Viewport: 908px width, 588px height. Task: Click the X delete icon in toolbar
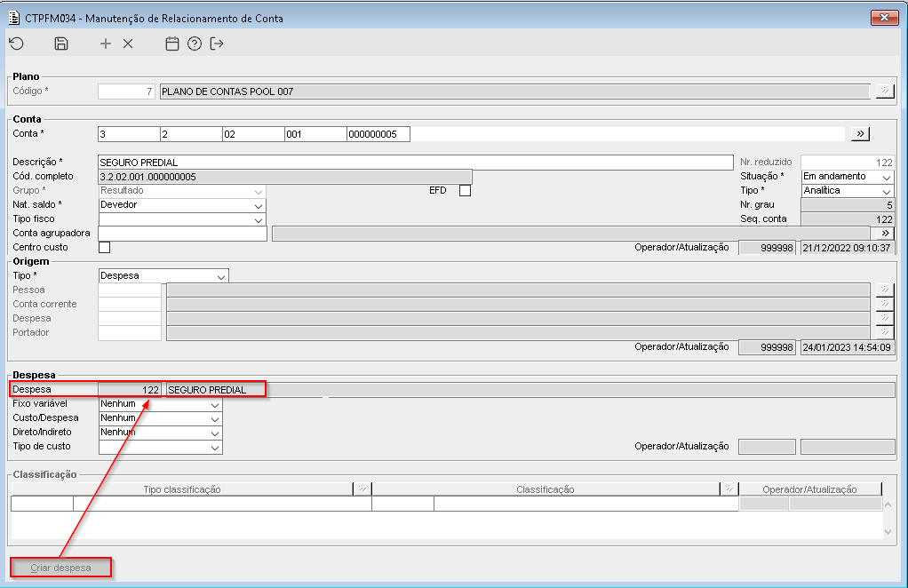[x=128, y=44]
